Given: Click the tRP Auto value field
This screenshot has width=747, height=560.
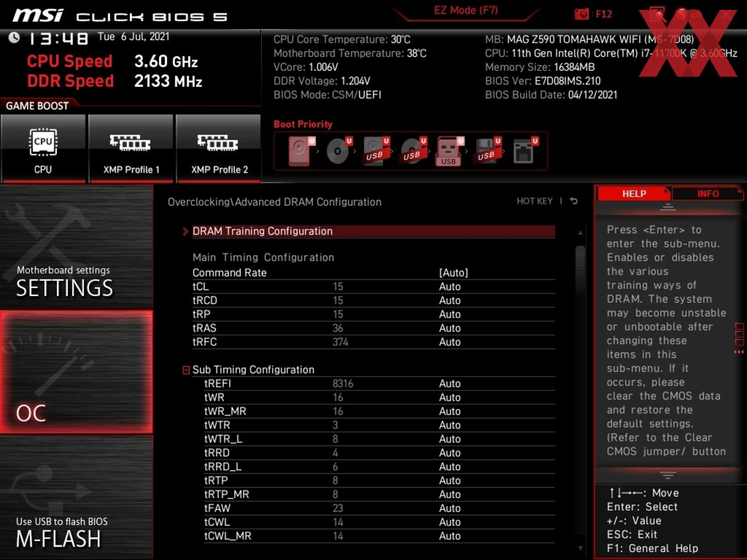Looking at the screenshot, I should point(450,315).
